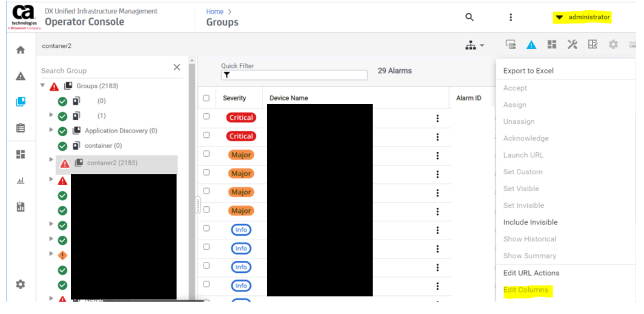Image resolution: width=644 pixels, height=314 pixels.
Task: Click the blue alarm view icon in toolbar
Action: (x=531, y=45)
